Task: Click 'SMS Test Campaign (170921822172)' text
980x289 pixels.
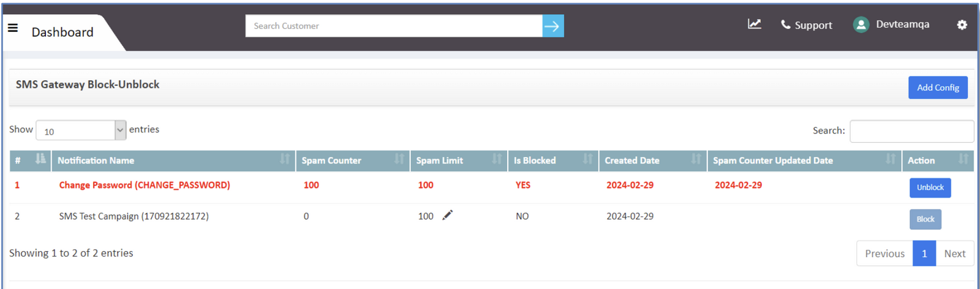Action: click(134, 216)
